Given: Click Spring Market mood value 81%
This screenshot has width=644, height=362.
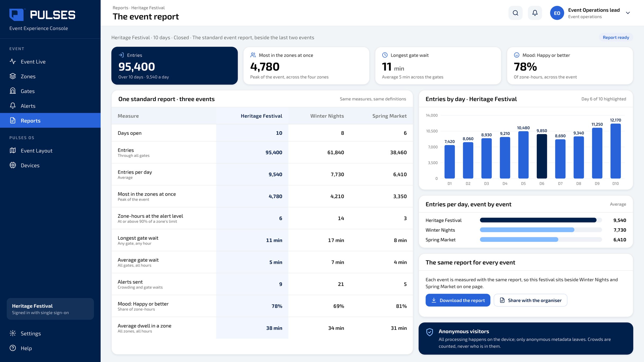Looking at the screenshot, I should pyautogui.click(x=401, y=306).
